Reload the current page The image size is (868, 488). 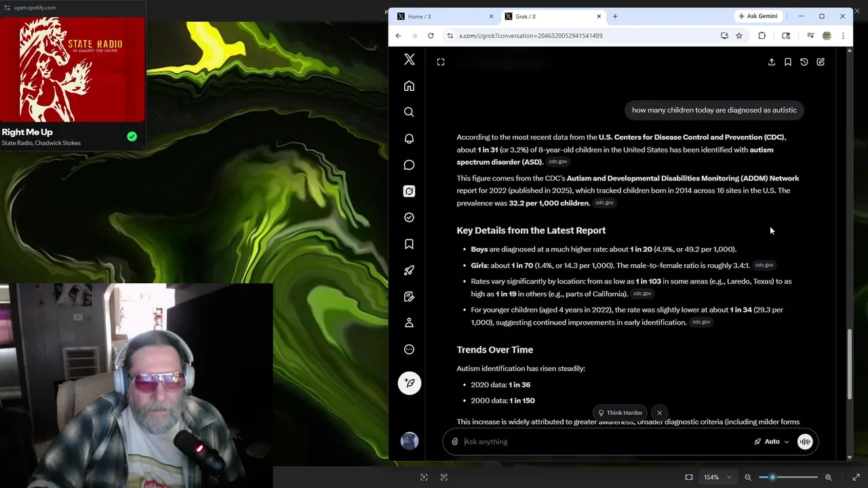(431, 35)
